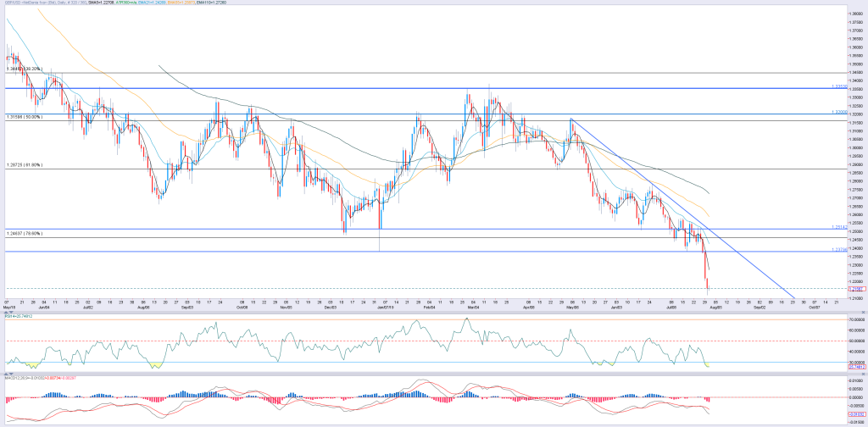Viewport: 868px width, 427px height.
Task: Click the Oct/07 date label
Action: pyautogui.click(x=815, y=306)
